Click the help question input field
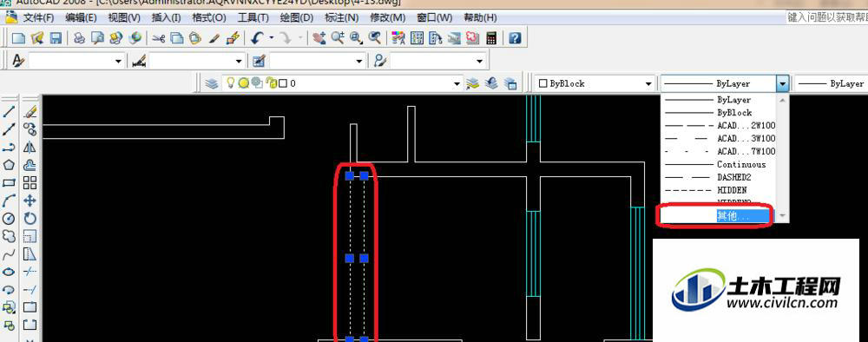 point(826,17)
